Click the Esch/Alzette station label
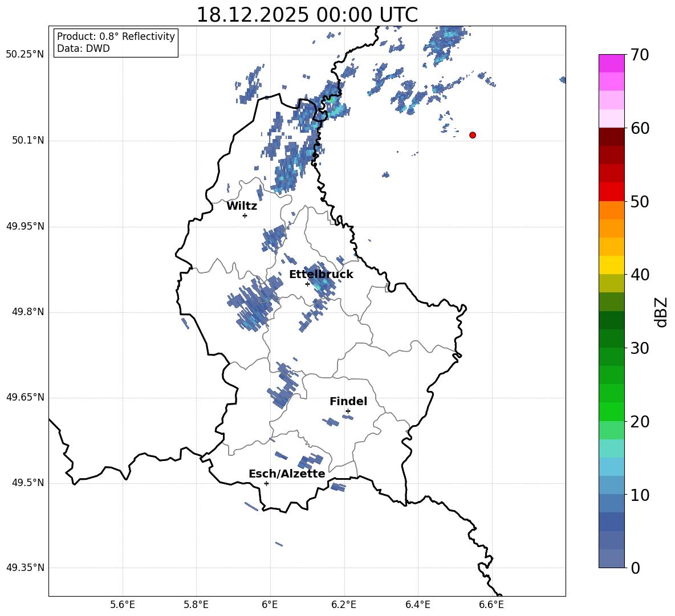The height and width of the screenshot is (616, 675). (x=287, y=474)
